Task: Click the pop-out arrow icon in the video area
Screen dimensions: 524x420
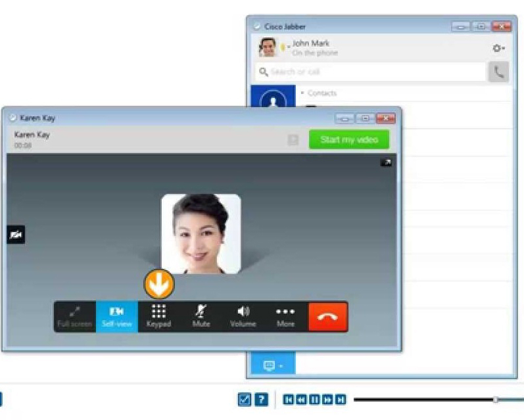Action: pos(386,162)
